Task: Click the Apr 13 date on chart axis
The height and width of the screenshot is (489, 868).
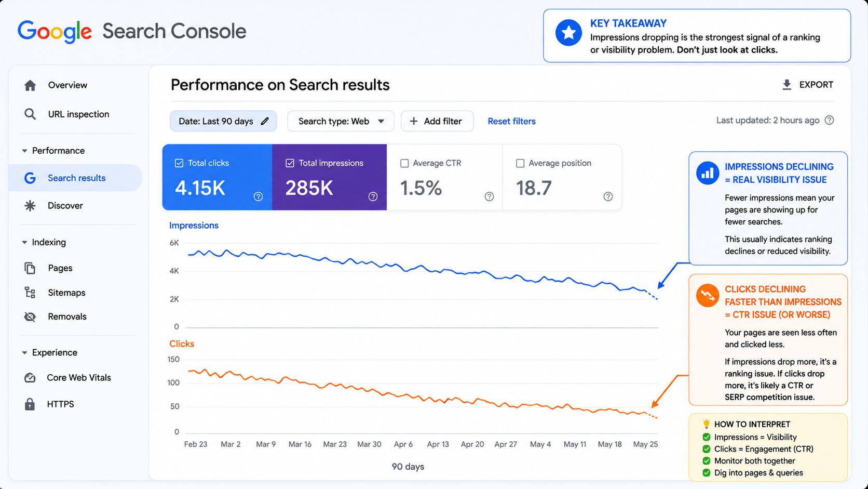Action: pos(438,444)
